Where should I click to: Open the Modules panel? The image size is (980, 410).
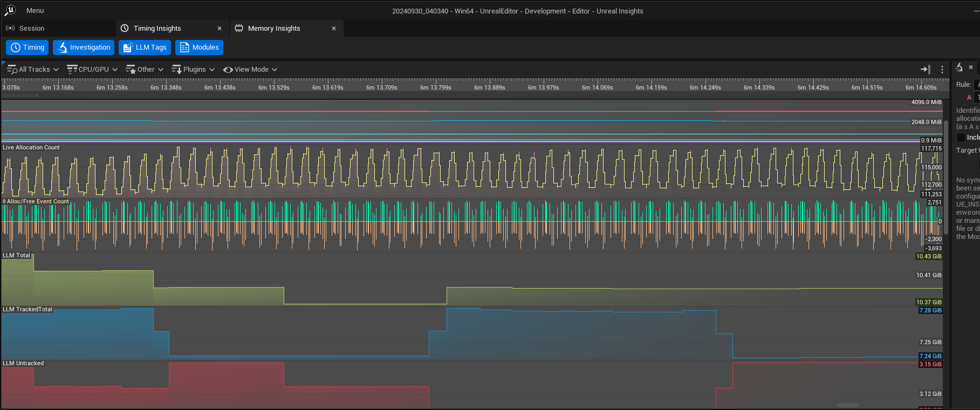199,47
